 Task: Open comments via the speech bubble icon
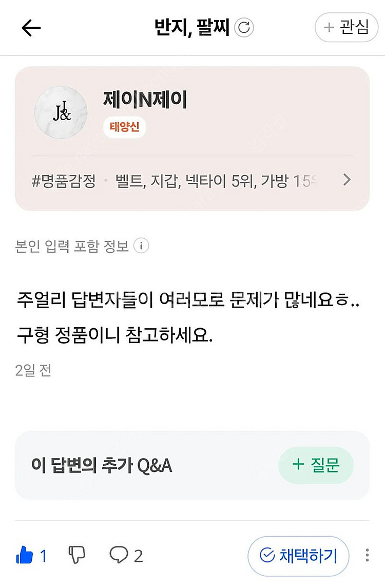(x=119, y=556)
